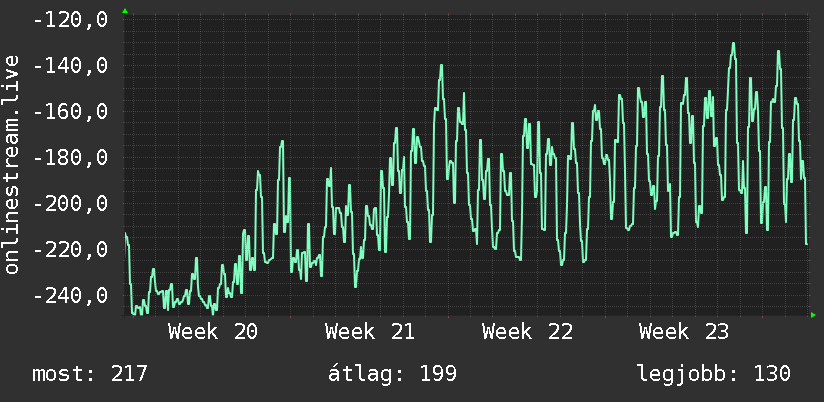Click the green arrow ending the x-axis
824x402 pixels.
pos(813,315)
